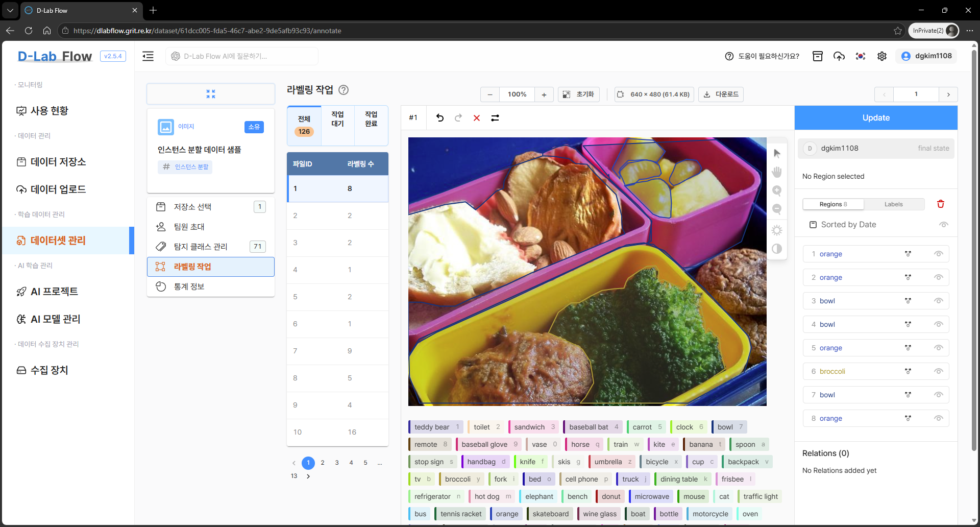Click the Update button

pyautogui.click(x=876, y=118)
